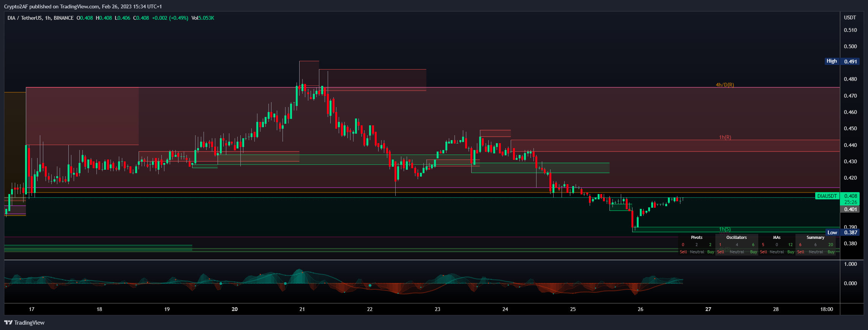The height and width of the screenshot is (330, 868).
Task: Click date 22 on the time axis
Action: tap(370, 309)
